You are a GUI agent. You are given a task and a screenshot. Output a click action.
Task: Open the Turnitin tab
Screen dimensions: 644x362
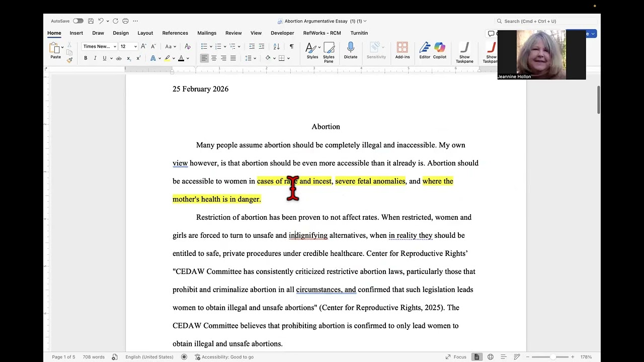point(359,33)
